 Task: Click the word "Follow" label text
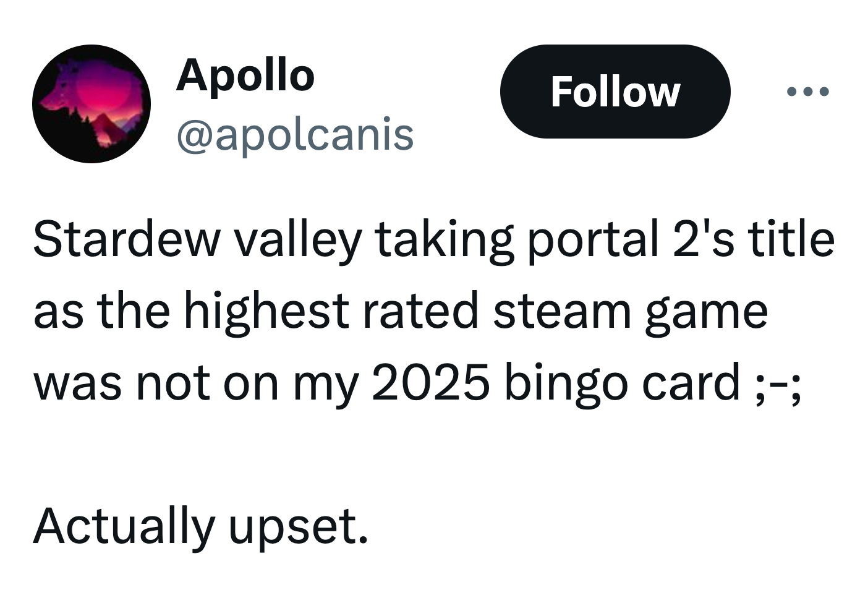coord(615,92)
